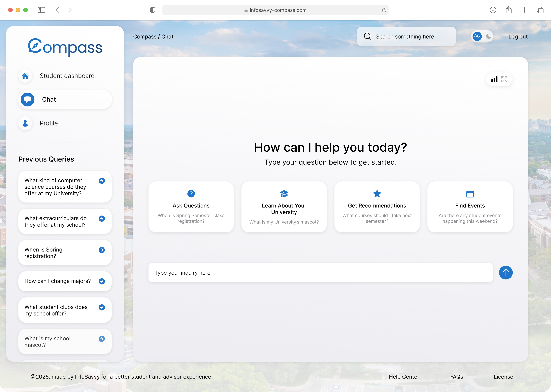Click the Get Recommendations card
This screenshot has width=551, height=392.
pos(377,207)
